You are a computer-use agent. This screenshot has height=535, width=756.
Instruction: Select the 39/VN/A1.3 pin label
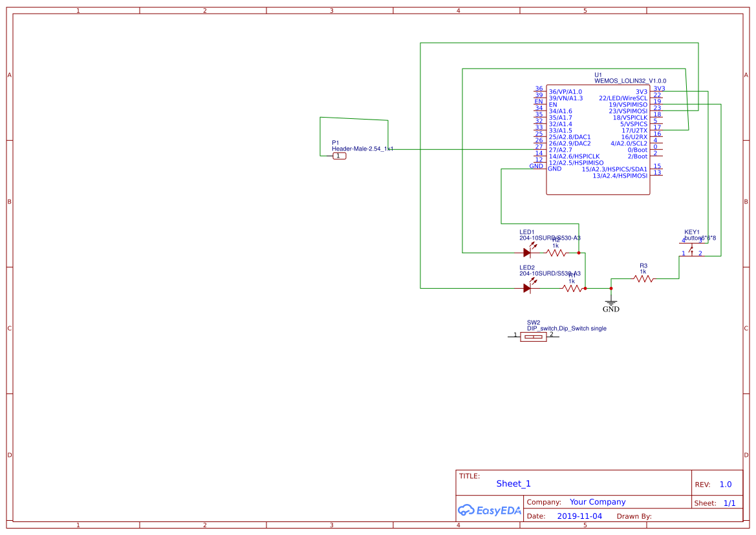(566, 98)
